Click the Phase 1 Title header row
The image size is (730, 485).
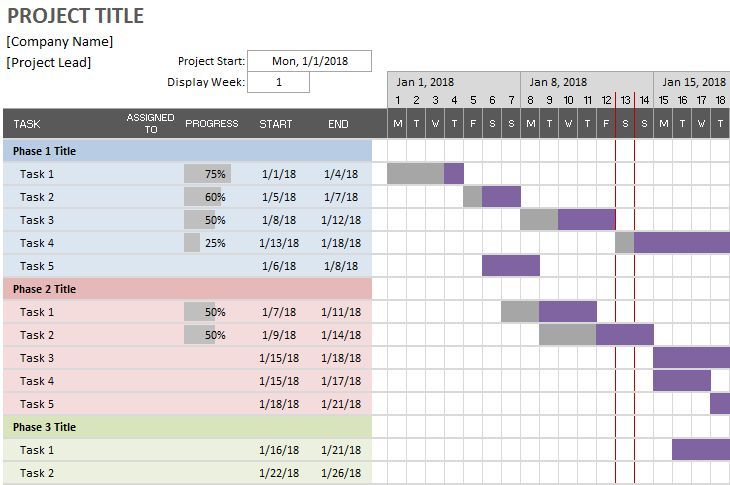pyautogui.click(x=188, y=151)
